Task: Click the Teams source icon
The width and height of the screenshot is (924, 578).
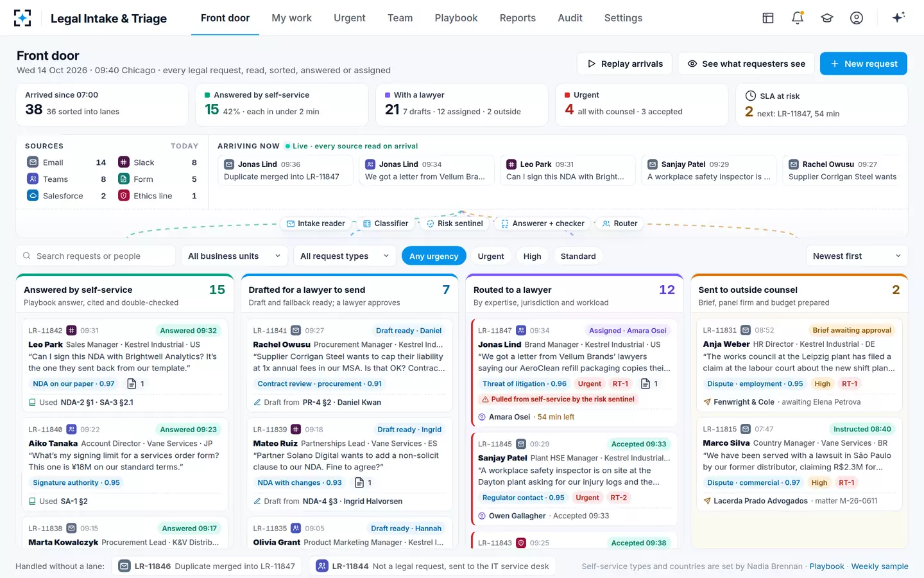Action: [33, 179]
